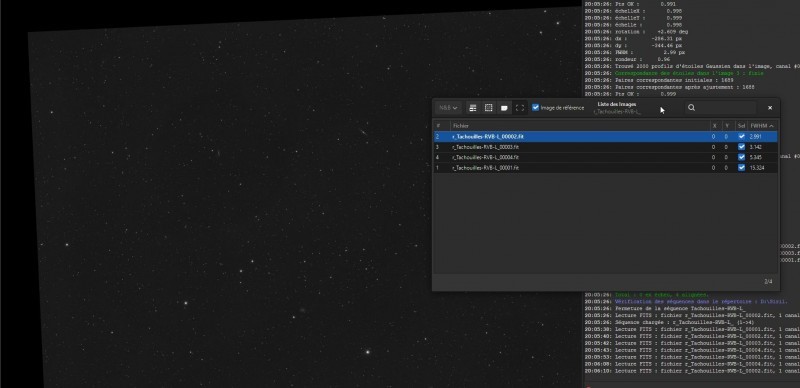
Task: Select row r_Tachouilles-RVB-L_00004.fit
Action: click(606, 157)
